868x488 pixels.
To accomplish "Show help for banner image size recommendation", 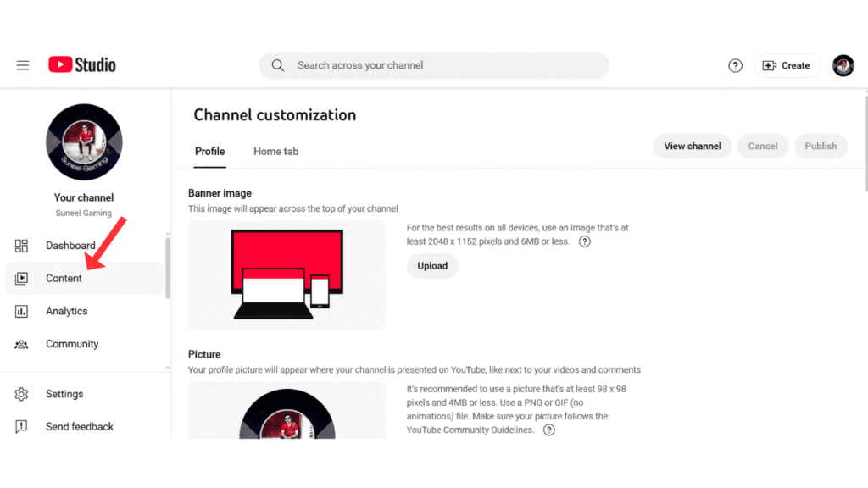I will click(584, 241).
